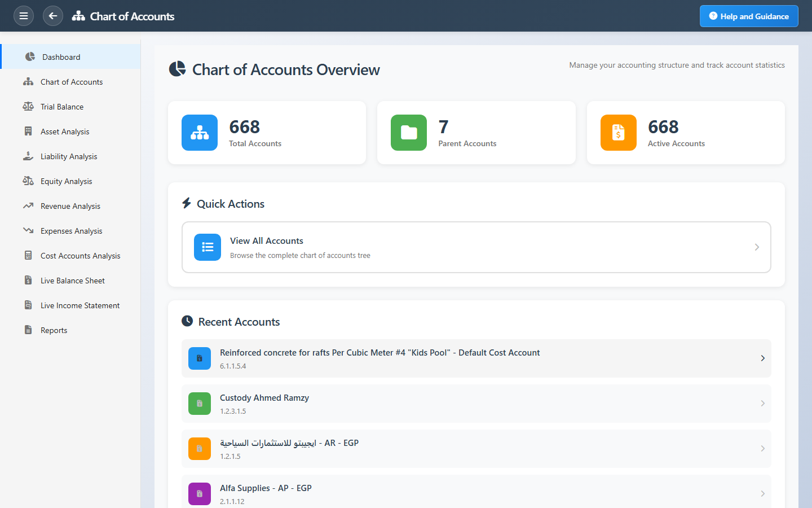The width and height of the screenshot is (812, 508).
Task: Select Asset Analysis from the sidebar
Action: click(65, 132)
